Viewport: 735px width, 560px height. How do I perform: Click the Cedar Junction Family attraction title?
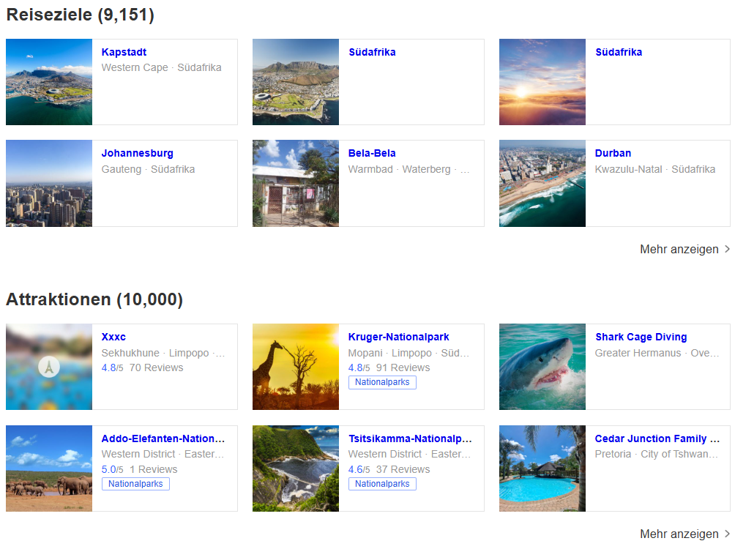[657, 439]
